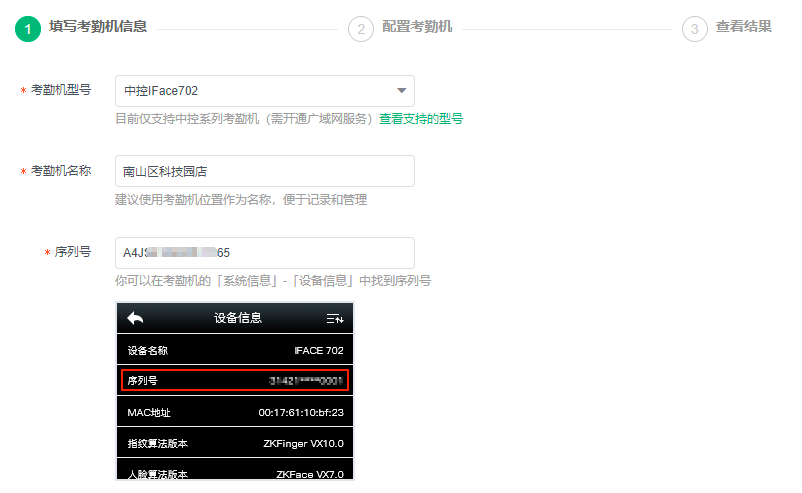Screen dimensions: 802x493
Task: Click hint text about 系统信息 设备信息 序列号
Action: click(273, 281)
